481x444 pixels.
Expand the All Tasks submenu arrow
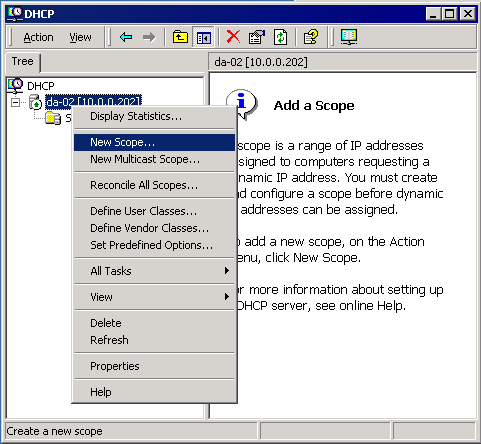coord(227,271)
